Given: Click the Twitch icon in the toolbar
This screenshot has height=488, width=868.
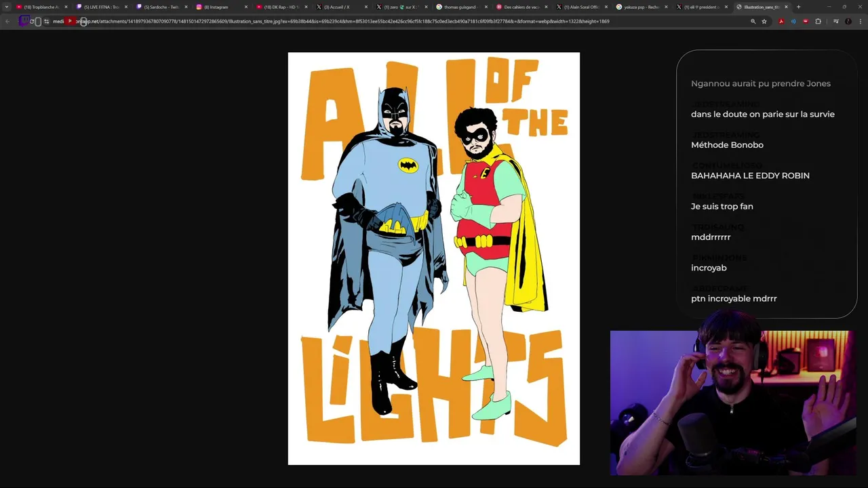Looking at the screenshot, I should 24,21.
